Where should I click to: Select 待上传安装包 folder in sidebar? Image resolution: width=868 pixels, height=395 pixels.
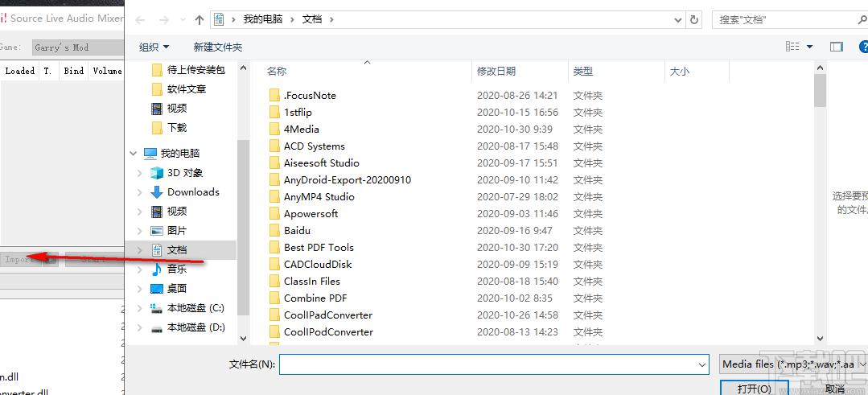coord(196,70)
